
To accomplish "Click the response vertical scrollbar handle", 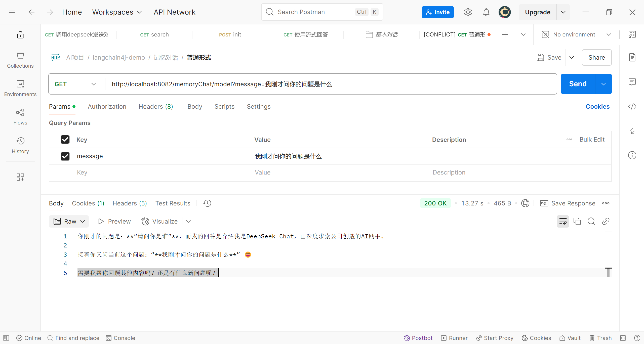I will pos(608,272).
